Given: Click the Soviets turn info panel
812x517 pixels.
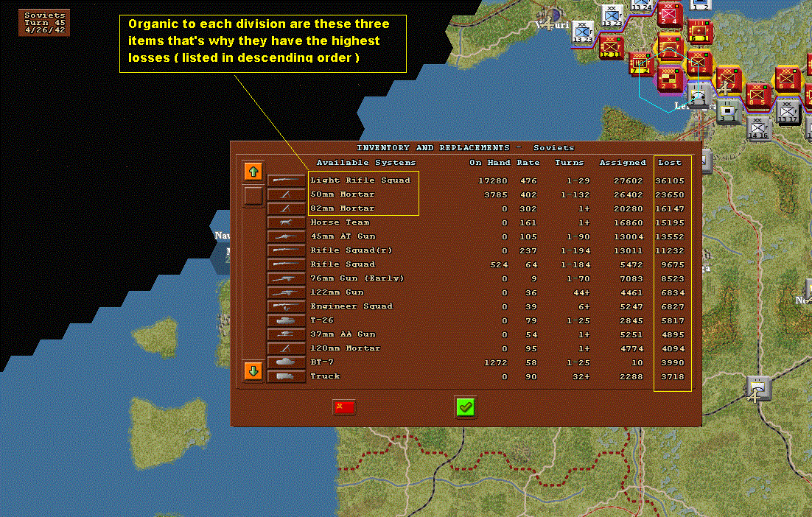Looking at the screenshot, I should [44, 23].
